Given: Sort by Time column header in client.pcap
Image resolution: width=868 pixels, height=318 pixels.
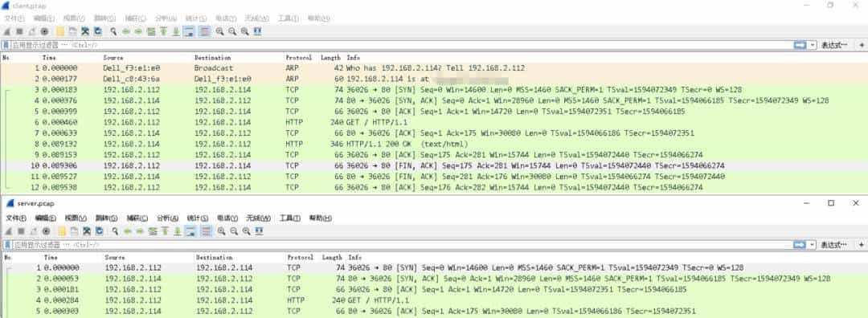Looking at the screenshot, I should click(x=49, y=58).
